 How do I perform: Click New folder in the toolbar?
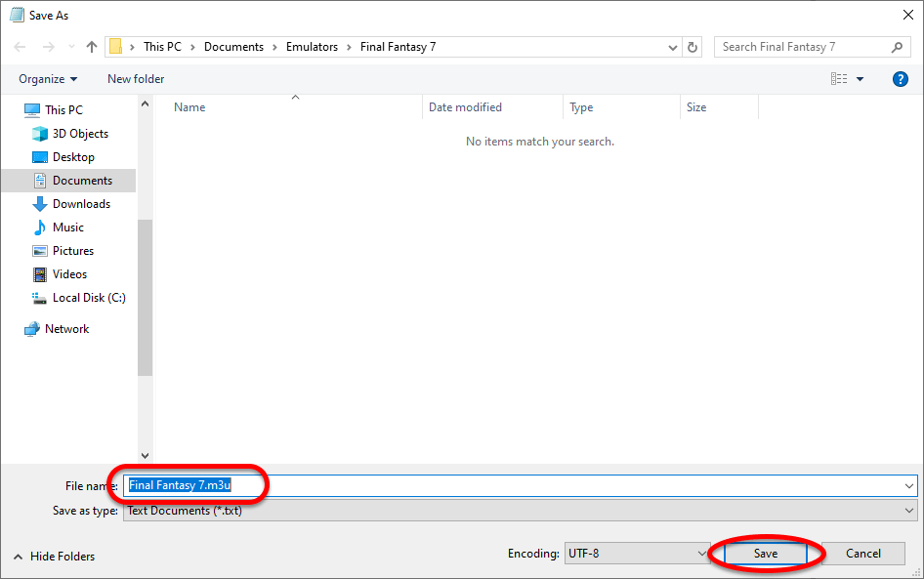(x=136, y=79)
